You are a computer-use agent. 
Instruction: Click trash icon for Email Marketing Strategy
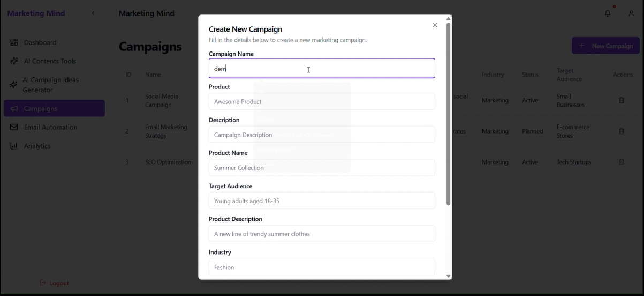(x=621, y=131)
